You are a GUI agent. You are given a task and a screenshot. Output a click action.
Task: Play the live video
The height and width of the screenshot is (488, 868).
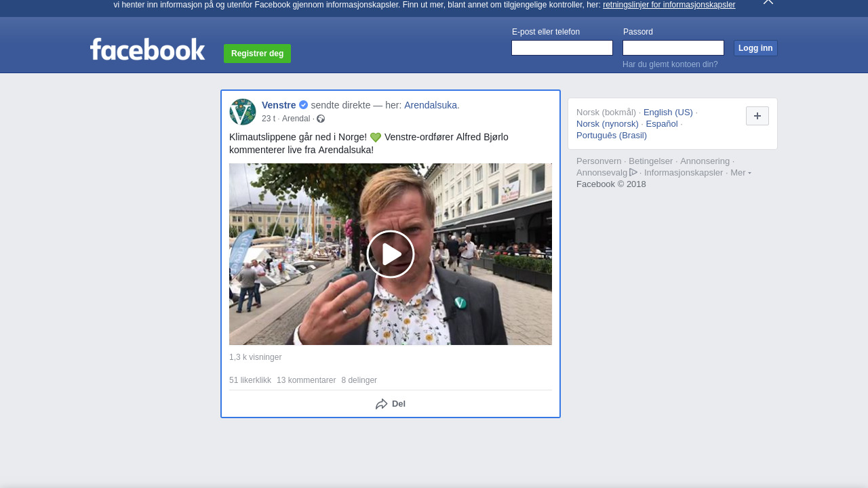click(391, 254)
